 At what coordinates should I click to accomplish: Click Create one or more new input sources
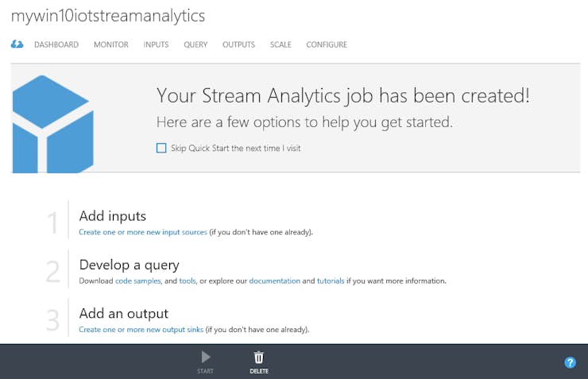(143, 232)
